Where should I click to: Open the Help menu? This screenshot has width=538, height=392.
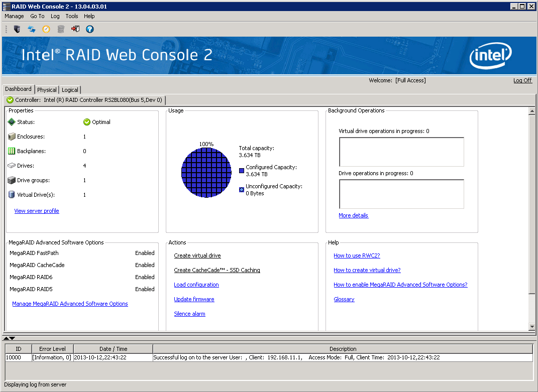coord(89,16)
